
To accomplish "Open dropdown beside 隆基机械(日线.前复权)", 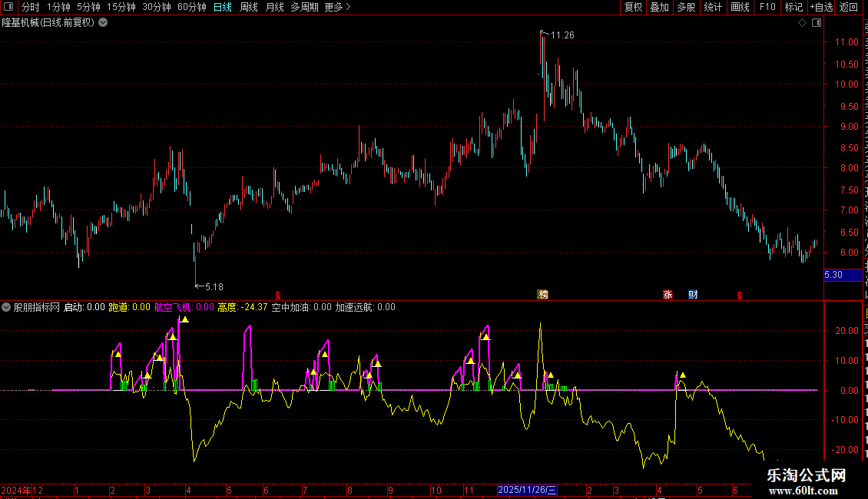I will click(x=103, y=23).
